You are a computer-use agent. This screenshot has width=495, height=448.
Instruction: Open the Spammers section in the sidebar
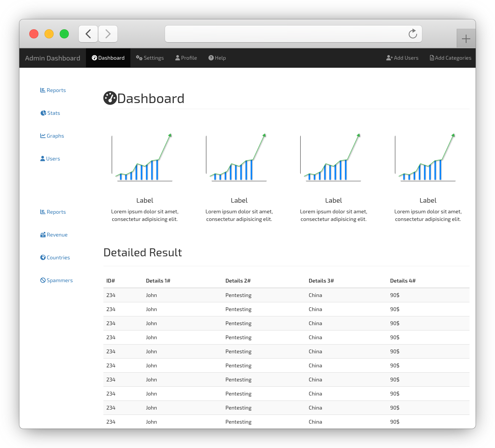(x=59, y=280)
